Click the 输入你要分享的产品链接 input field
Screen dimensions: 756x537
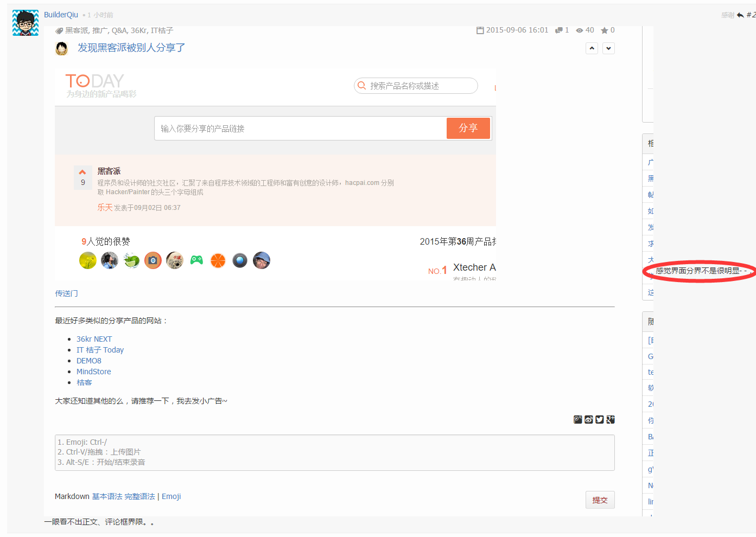(x=301, y=129)
